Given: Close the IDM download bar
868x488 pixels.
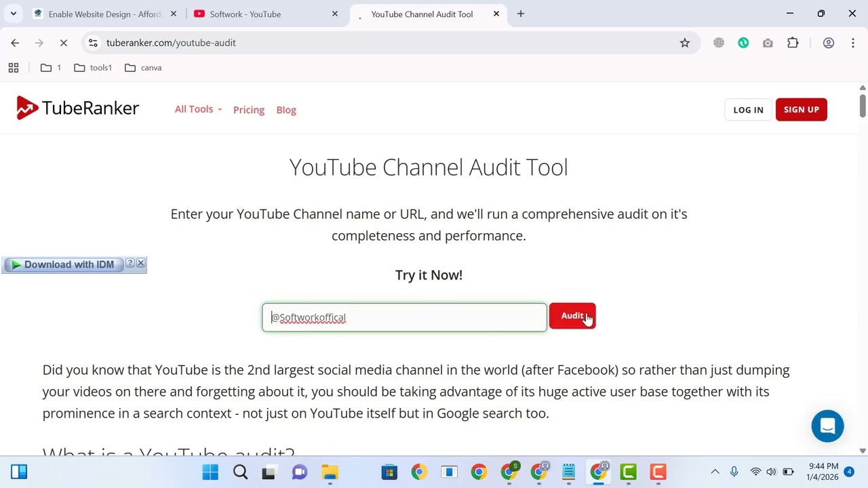Looking at the screenshot, I should point(141,263).
